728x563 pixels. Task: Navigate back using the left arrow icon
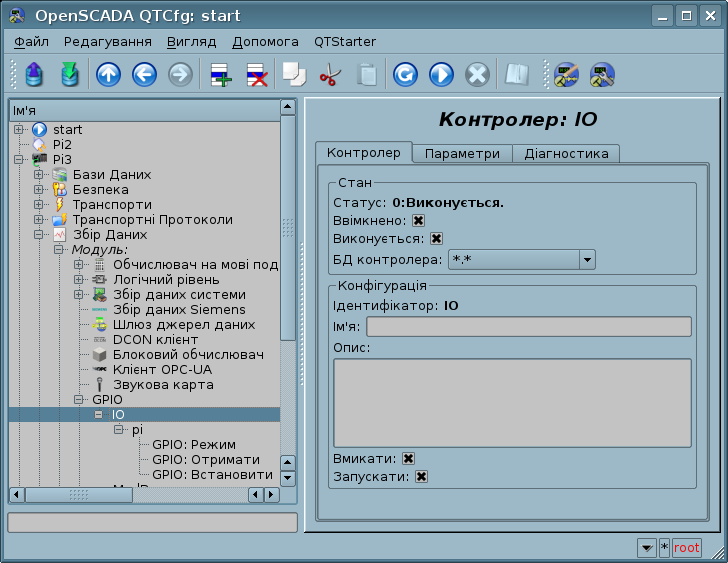pos(144,75)
